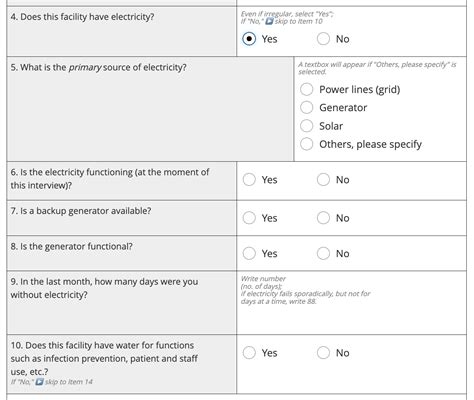Choose Solar as primary electricity source

[306, 126]
